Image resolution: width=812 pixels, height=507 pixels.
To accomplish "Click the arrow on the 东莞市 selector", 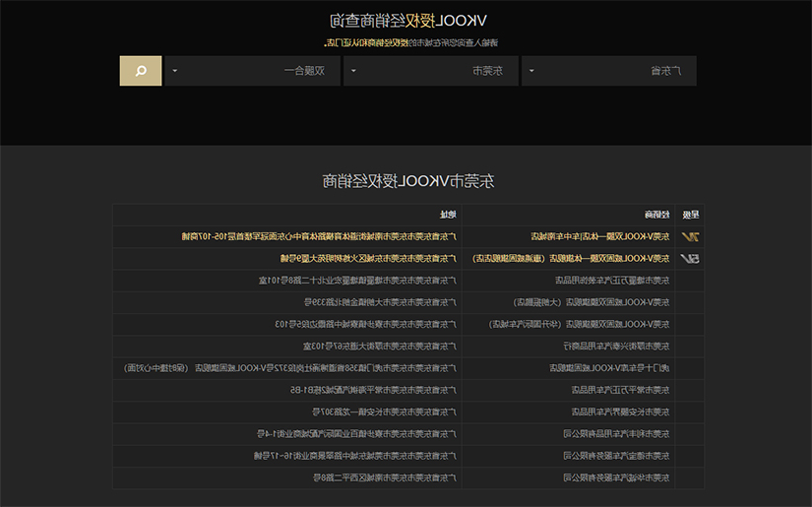I will tap(353, 71).
